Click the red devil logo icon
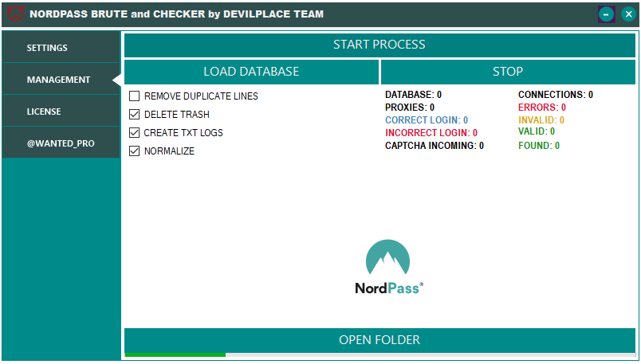This screenshot has height=364, width=641. [15, 14]
